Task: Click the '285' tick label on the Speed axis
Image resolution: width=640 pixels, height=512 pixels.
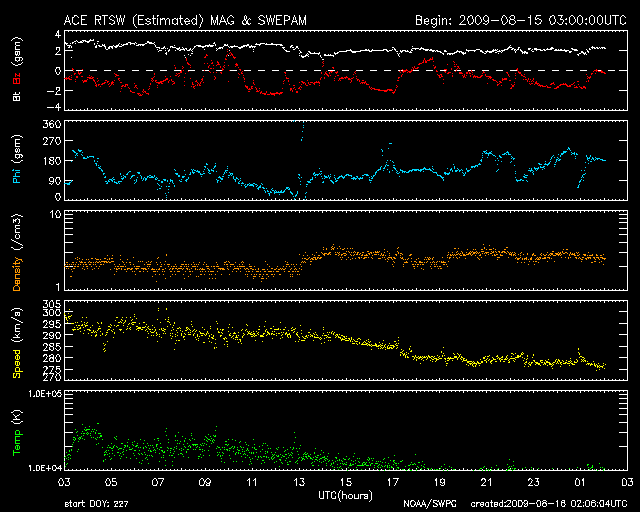Action: coord(52,347)
